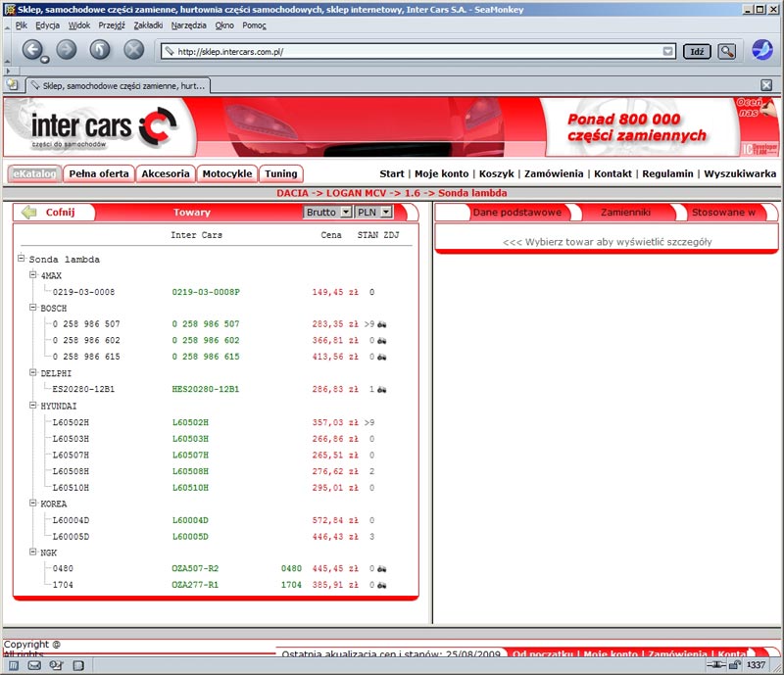Collapse the BOSCH tree branch
Screen dimensions: 784x675
(x=33, y=309)
